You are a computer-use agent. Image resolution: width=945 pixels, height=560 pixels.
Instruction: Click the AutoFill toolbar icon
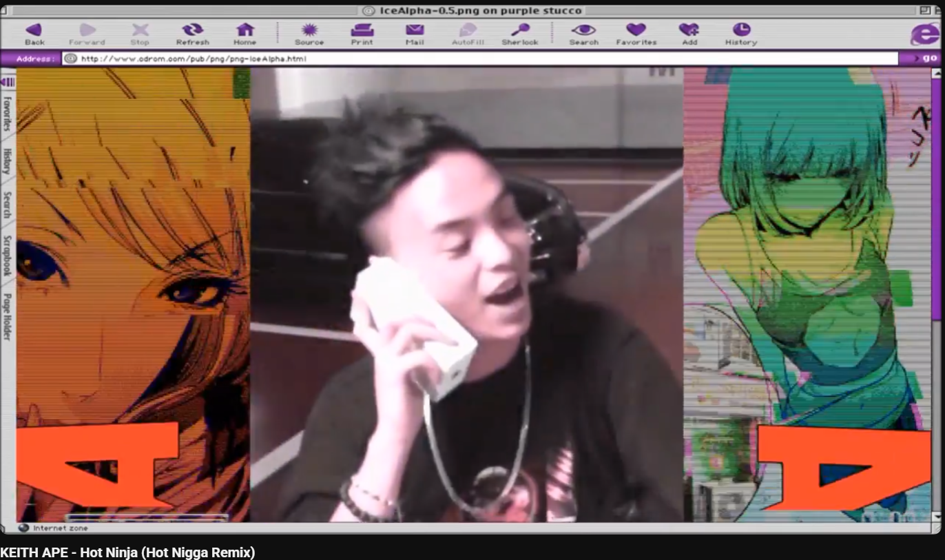tap(468, 30)
